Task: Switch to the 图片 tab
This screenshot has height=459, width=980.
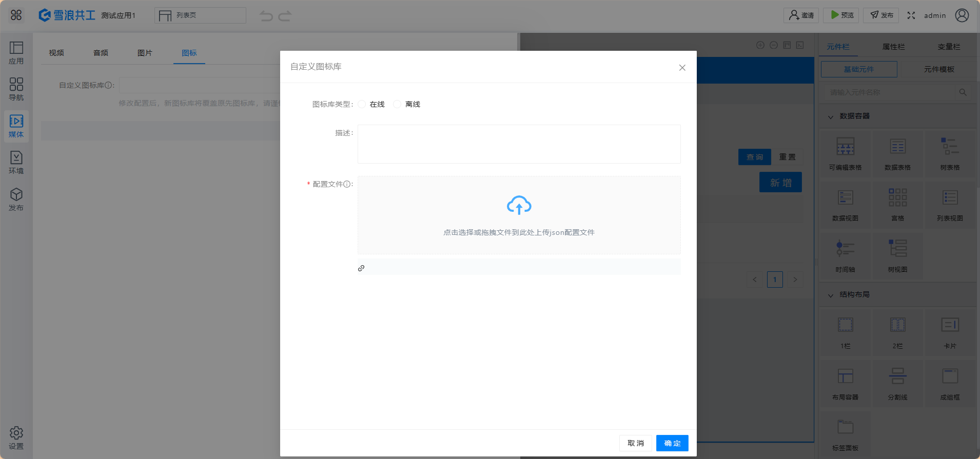Action: tap(145, 53)
